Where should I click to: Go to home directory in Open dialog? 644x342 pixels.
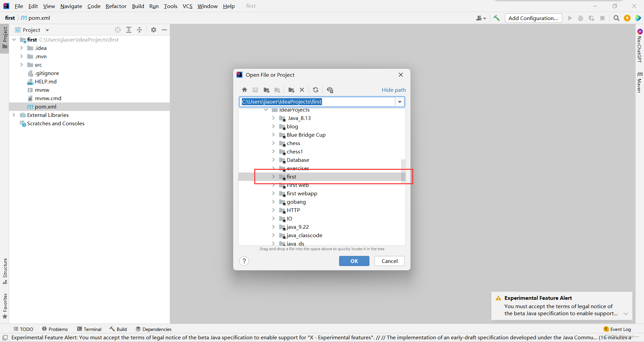pyautogui.click(x=245, y=90)
